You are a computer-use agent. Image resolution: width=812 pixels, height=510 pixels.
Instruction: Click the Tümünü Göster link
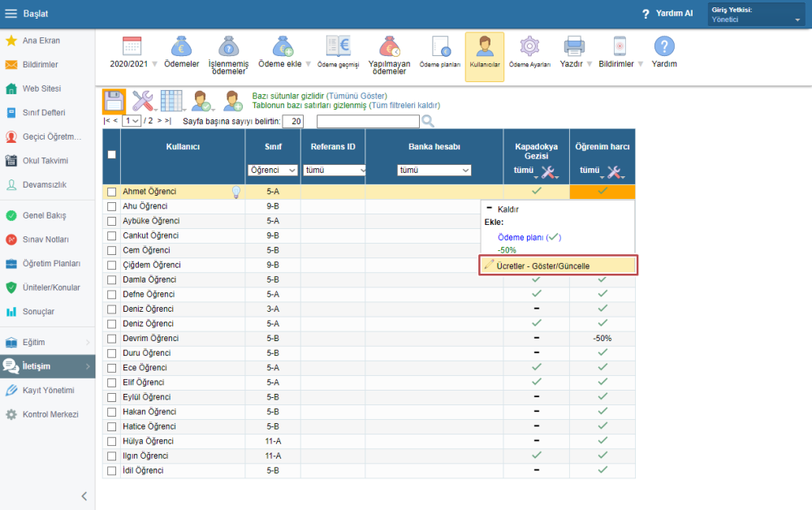click(356, 95)
